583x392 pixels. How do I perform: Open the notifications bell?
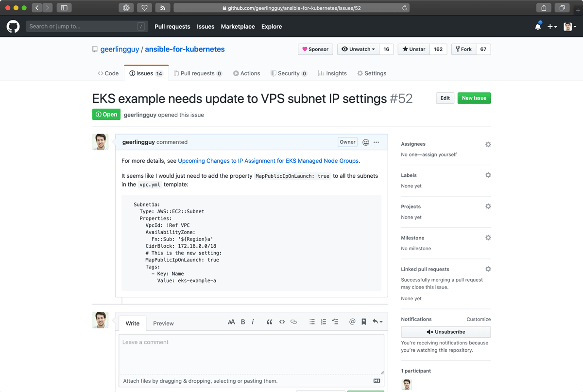(x=538, y=27)
